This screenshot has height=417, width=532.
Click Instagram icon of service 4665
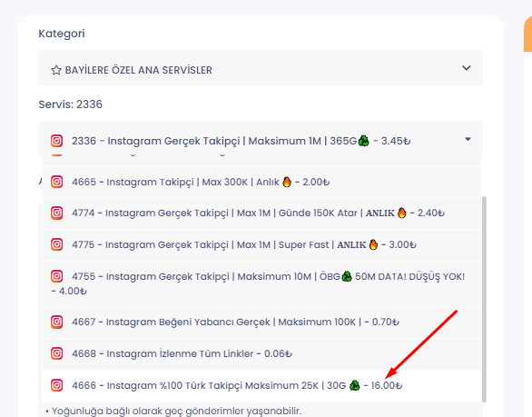tap(56, 182)
